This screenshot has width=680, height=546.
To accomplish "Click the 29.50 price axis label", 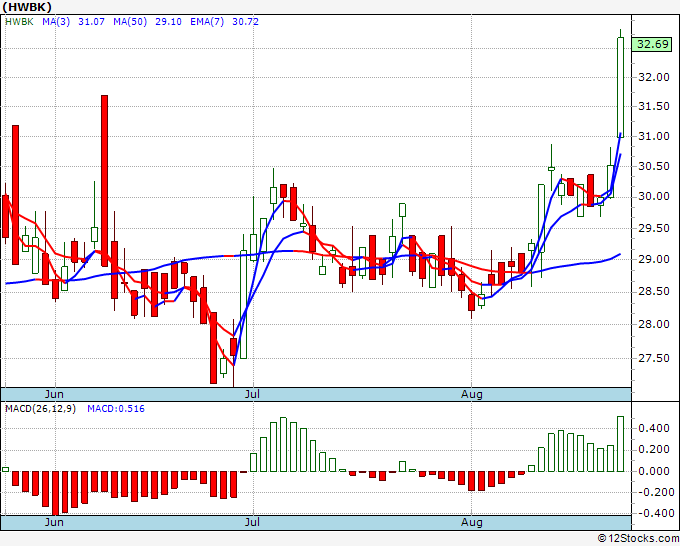I will [654, 229].
